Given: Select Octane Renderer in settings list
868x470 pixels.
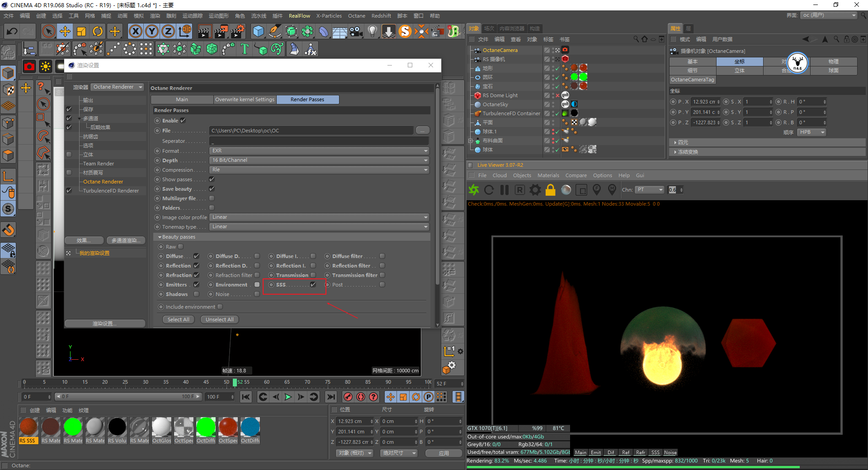Looking at the screenshot, I should [103, 182].
